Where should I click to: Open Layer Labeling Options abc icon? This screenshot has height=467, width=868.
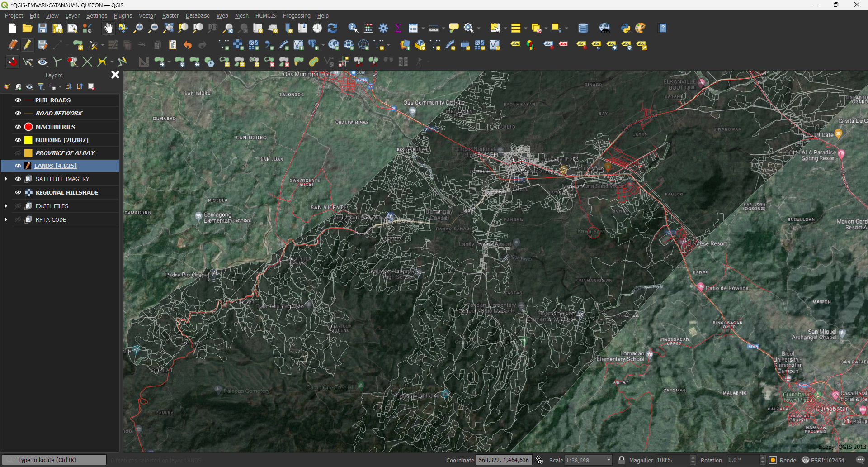(515, 44)
